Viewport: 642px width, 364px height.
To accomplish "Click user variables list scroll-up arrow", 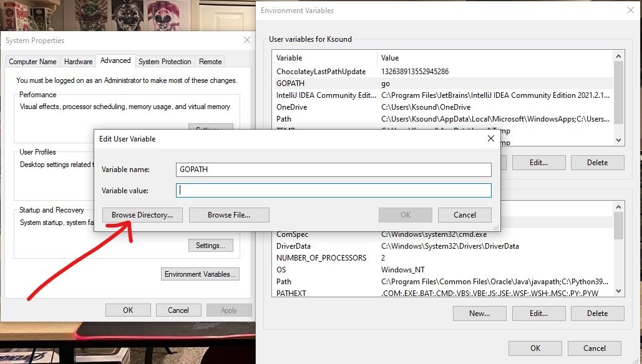I will point(618,57).
